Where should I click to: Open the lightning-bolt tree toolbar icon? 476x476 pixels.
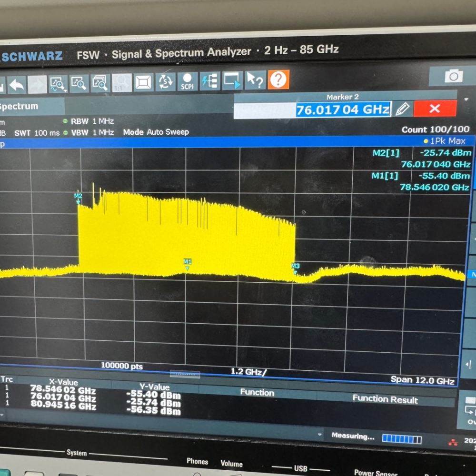(x=210, y=81)
